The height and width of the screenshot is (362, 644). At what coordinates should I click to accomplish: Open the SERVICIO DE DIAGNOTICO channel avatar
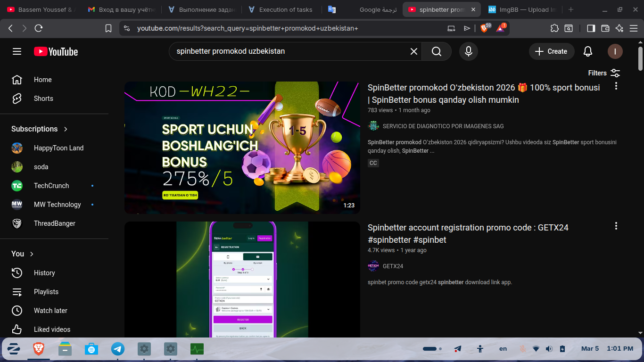pos(373,126)
